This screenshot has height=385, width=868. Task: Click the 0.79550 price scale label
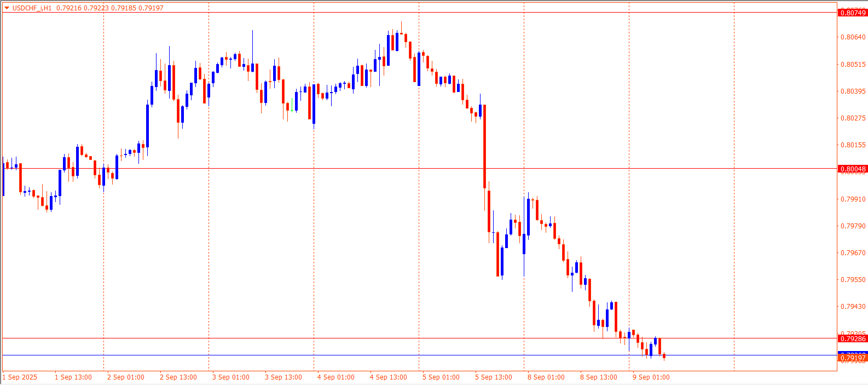click(853, 279)
